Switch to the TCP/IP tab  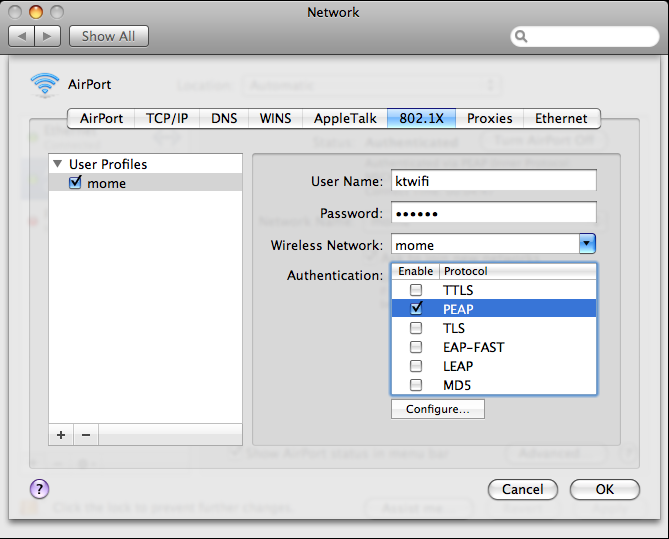tap(167, 118)
